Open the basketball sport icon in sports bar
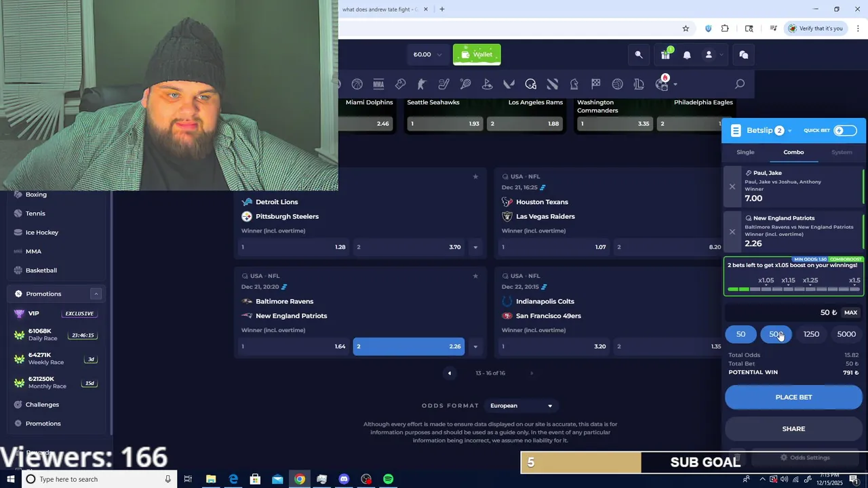This screenshot has width=868, height=488. pyautogui.click(x=357, y=84)
